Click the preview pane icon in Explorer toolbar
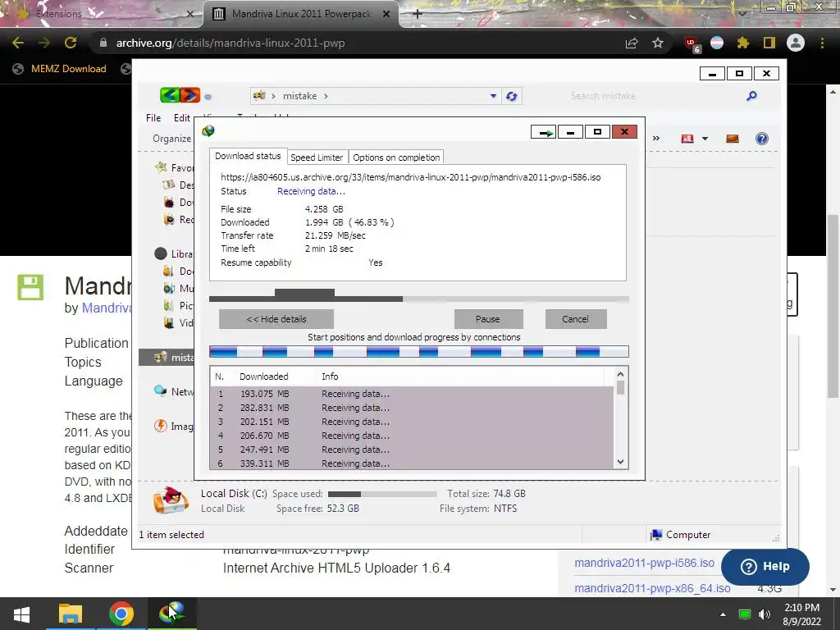840x630 pixels. tap(733, 139)
